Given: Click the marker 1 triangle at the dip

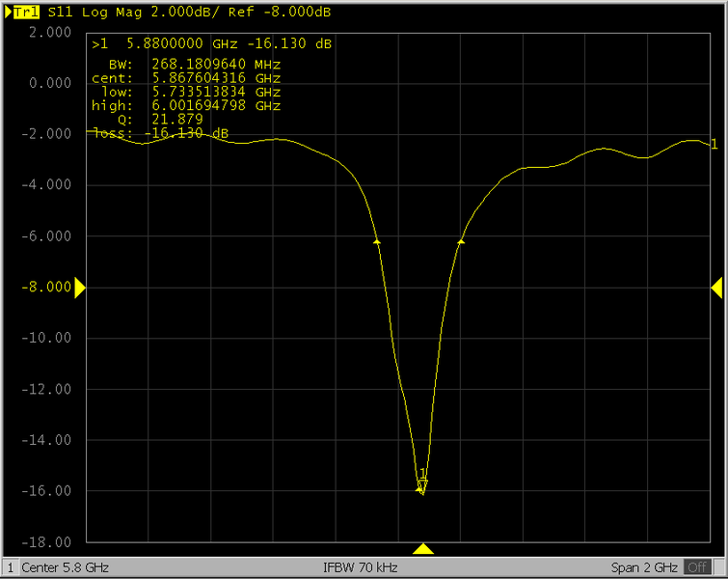Looking at the screenshot, I should pyautogui.click(x=422, y=485).
